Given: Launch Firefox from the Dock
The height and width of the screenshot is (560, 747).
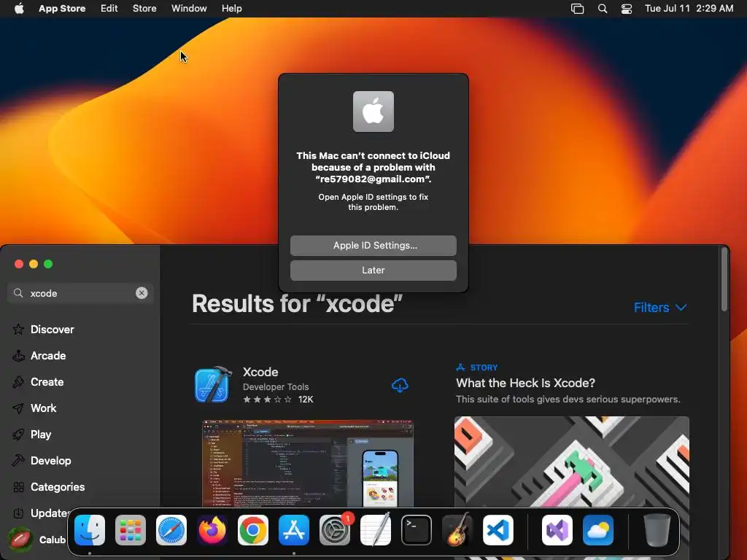Looking at the screenshot, I should [x=212, y=530].
